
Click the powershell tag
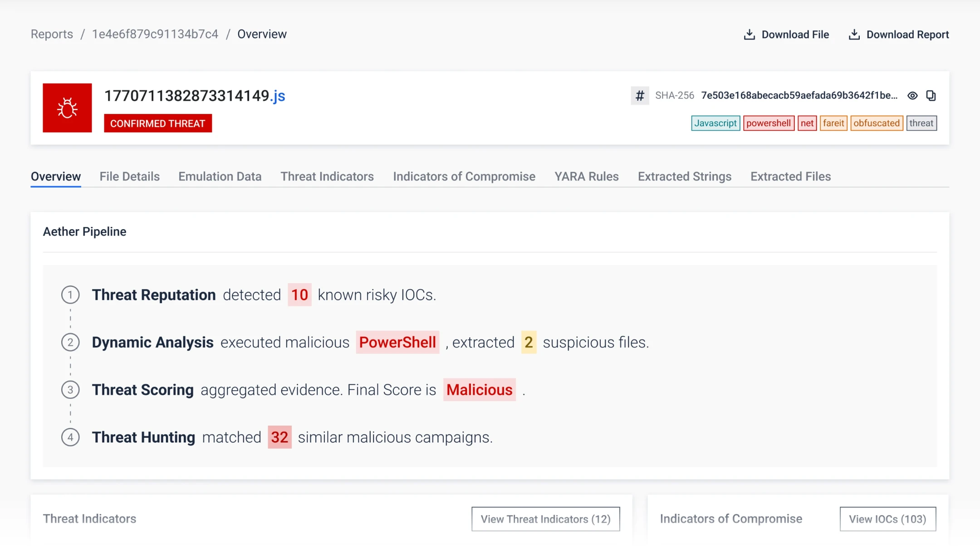[768, 123]
